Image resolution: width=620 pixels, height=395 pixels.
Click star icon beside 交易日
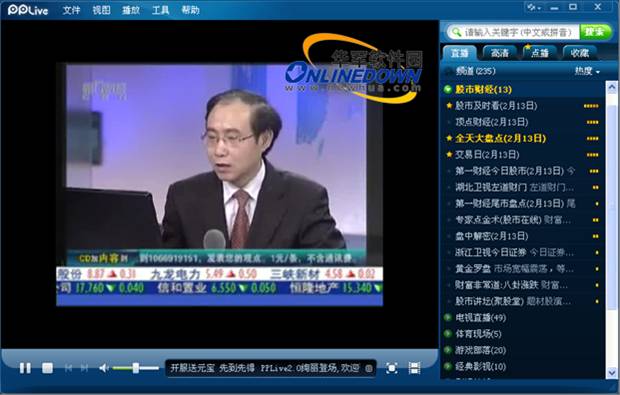449,154
